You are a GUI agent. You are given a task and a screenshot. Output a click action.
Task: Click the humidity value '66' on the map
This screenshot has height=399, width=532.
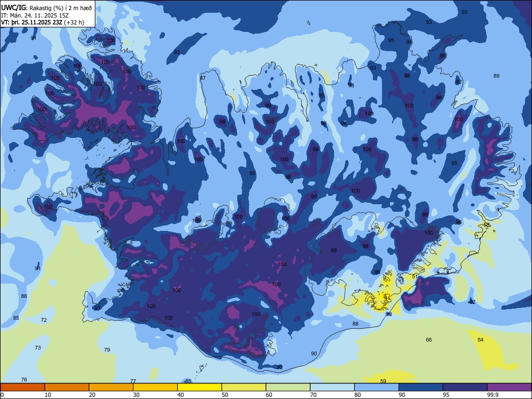429,339
